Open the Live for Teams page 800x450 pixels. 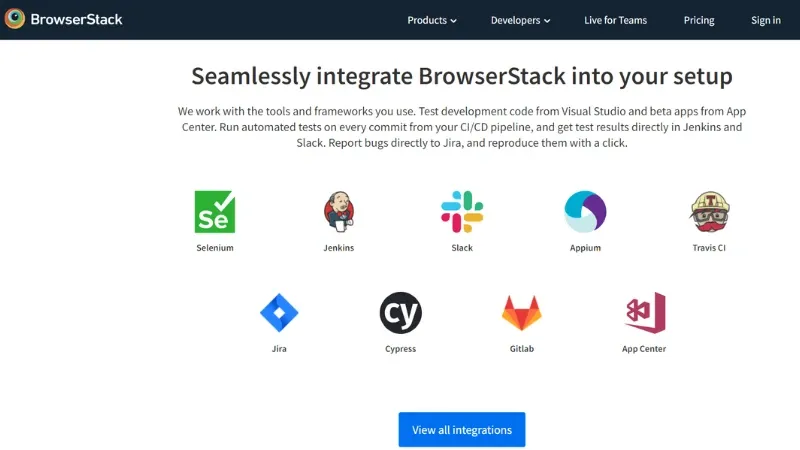click(615, 20)
